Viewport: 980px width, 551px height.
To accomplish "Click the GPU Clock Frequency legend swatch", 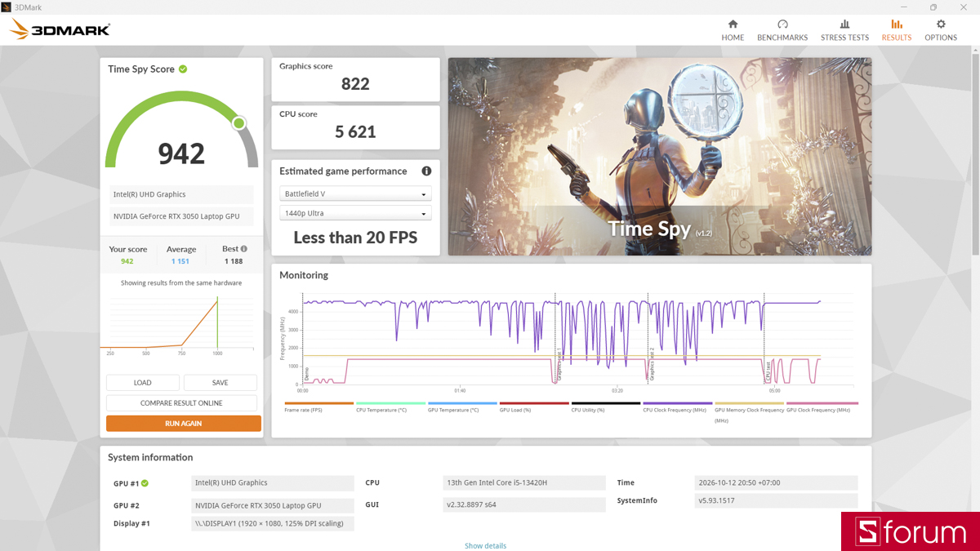I will click(822, 403).
